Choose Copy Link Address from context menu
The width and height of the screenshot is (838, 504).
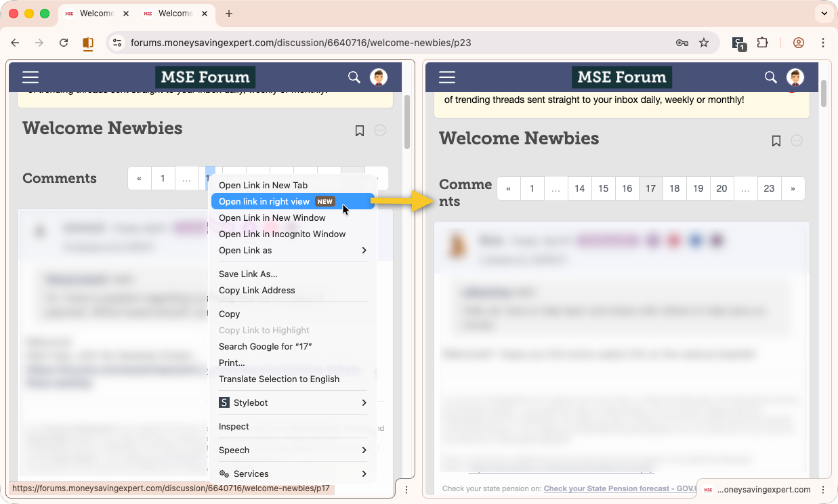(x=257, y=290)
